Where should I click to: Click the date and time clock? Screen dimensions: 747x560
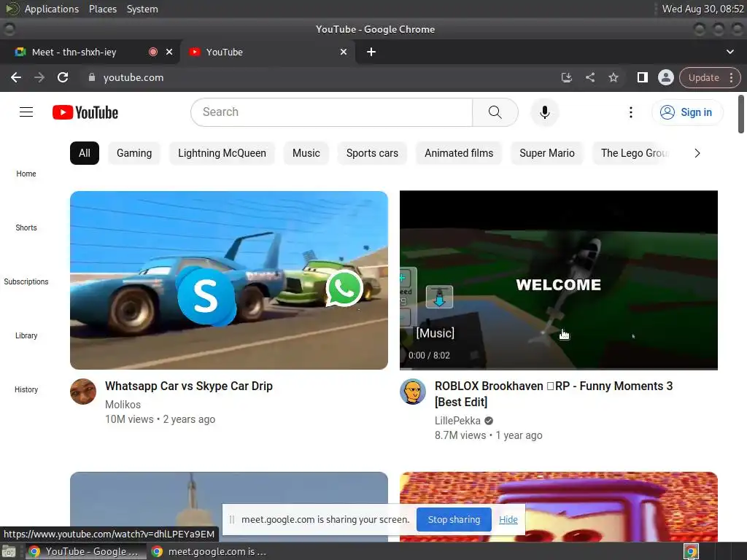coord(703,9)
